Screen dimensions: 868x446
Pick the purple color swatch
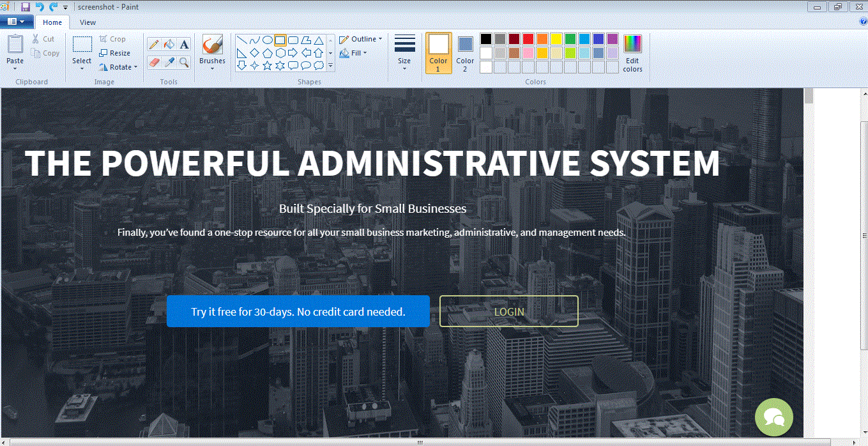pyautogui.click(x=613, y=39)
